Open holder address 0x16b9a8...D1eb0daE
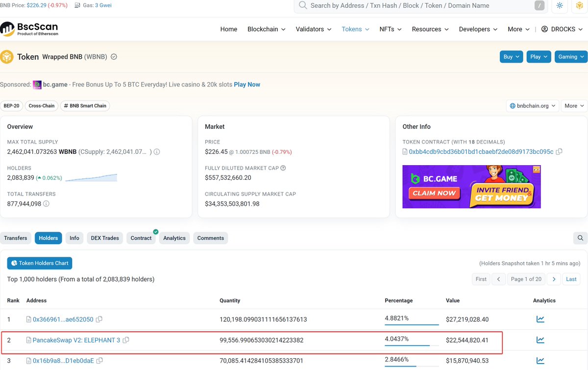The width and height of the screenshot is (588, 370). click(x=63, y=361)
